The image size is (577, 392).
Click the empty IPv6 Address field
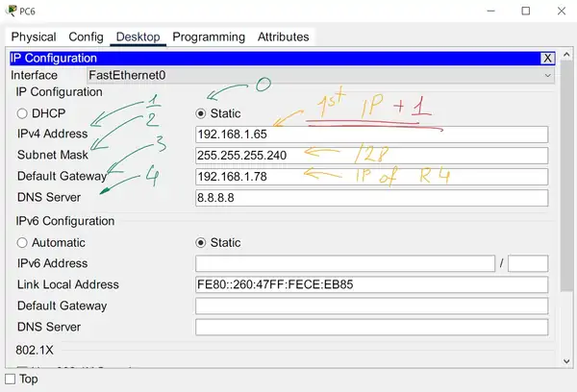pos(345,263)
